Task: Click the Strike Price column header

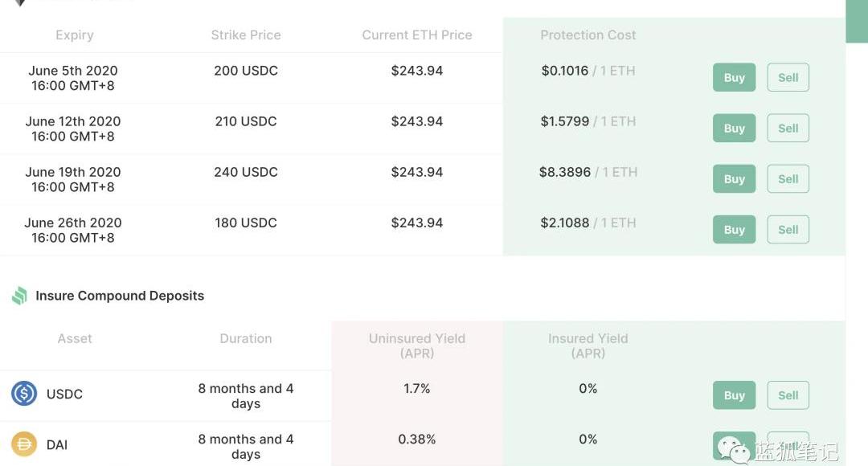Action: click(246, 35)
